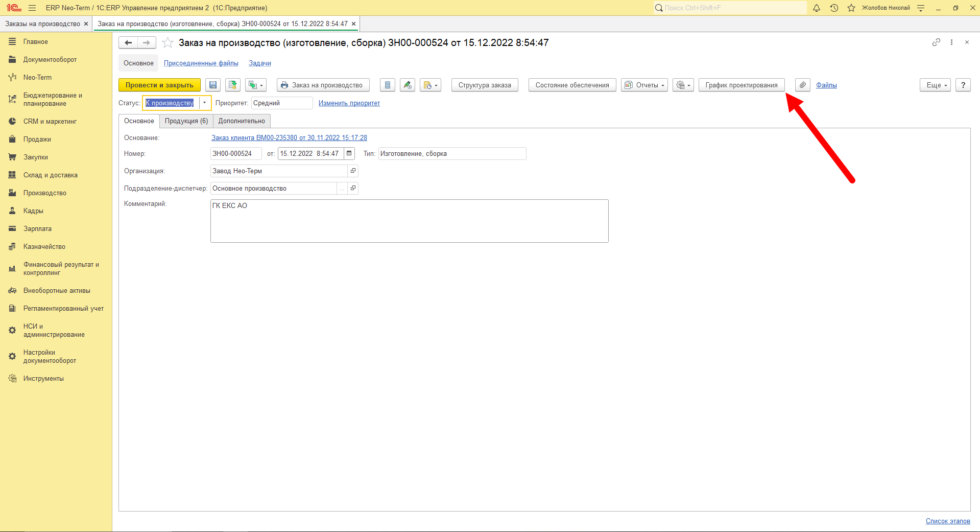
Task: Open the create-based-on dropdown icon
Action: [256, 85]
